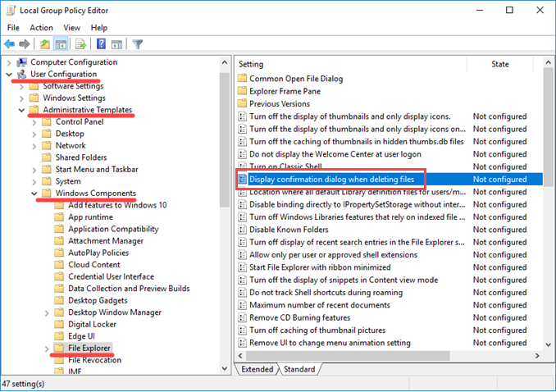Expand the Computer Configuration node
This screenshot has height=392, width=556.
click(x=9, y=62)
